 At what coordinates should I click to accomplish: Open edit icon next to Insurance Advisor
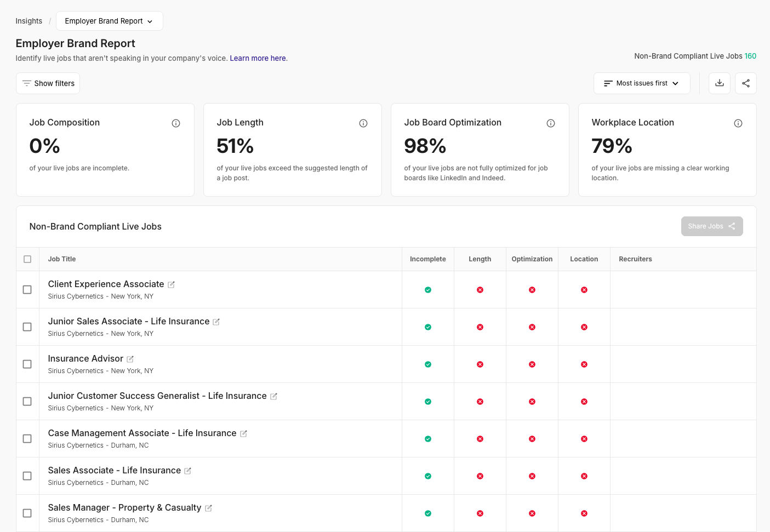click(x=130, y=359)
